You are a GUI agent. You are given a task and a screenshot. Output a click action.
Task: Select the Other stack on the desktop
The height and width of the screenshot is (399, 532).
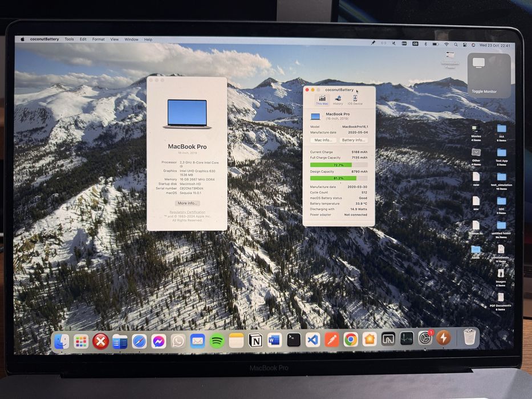coord(476,156)
